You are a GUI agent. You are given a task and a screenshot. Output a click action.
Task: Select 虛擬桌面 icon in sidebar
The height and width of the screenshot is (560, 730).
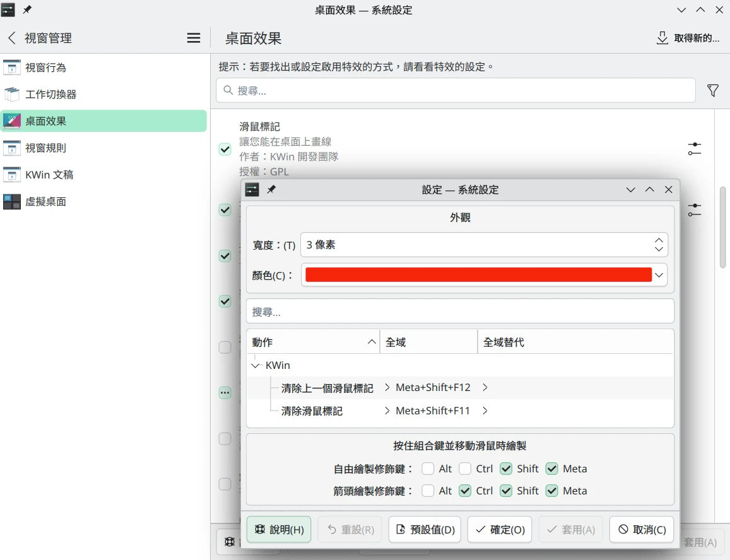pyautogui.click(x=12, y=202)
